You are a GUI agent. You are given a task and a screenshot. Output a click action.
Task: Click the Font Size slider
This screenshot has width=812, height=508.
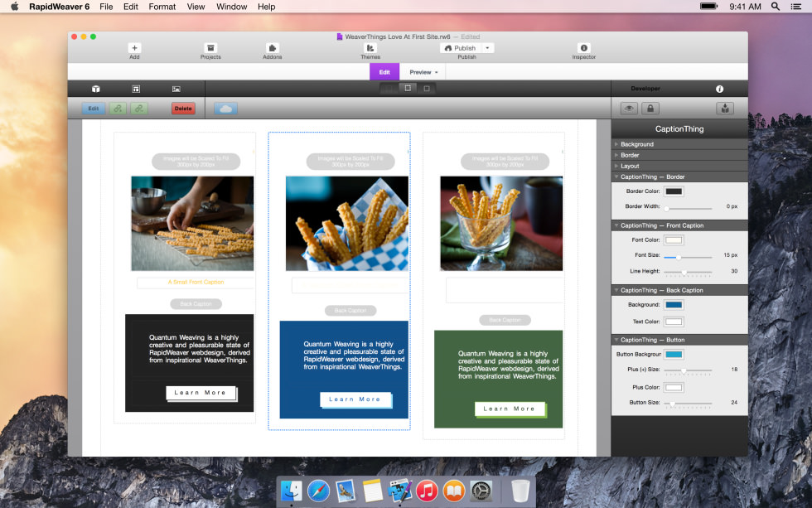689,257
